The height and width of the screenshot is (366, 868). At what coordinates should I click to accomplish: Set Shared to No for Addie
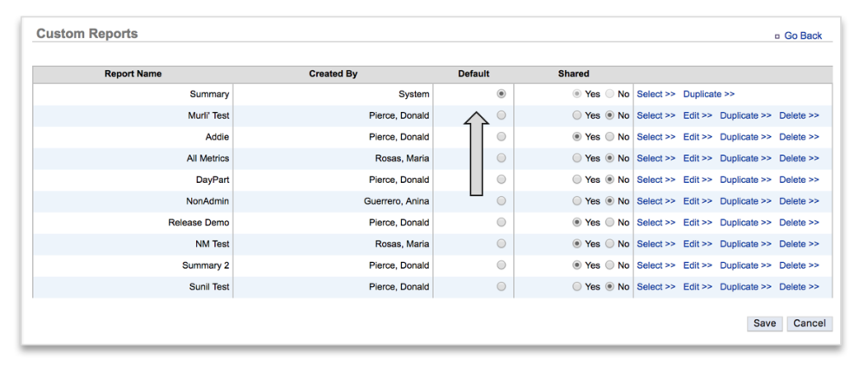click(610, 137)
